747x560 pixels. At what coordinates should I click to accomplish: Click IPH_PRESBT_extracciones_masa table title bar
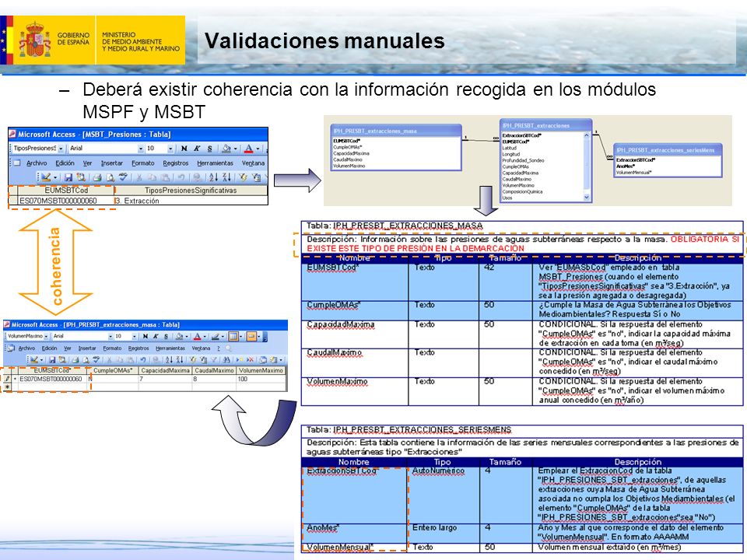point(396,131)
